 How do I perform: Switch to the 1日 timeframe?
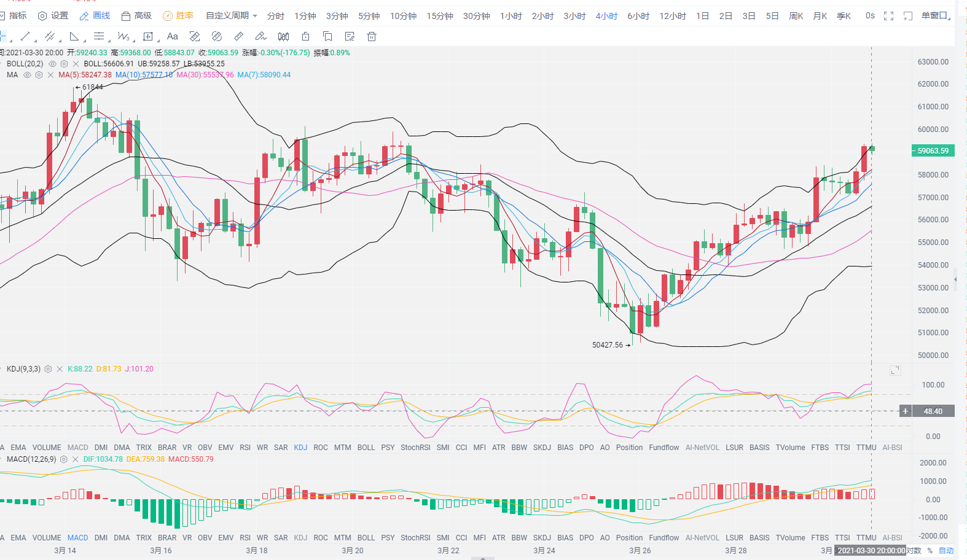point(702,16)
